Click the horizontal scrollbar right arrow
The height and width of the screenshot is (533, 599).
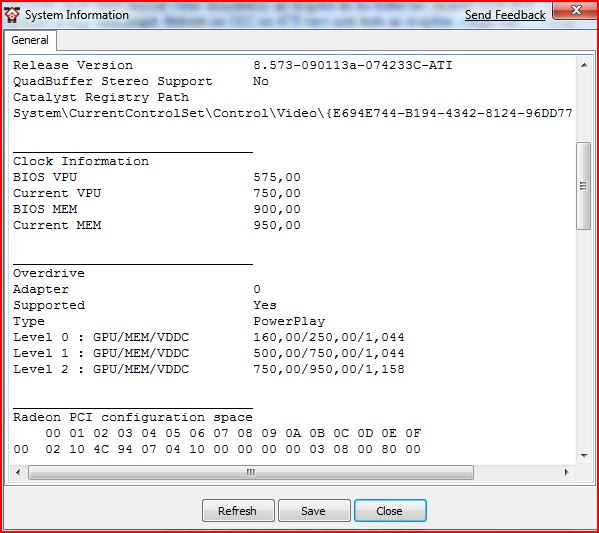567,472
